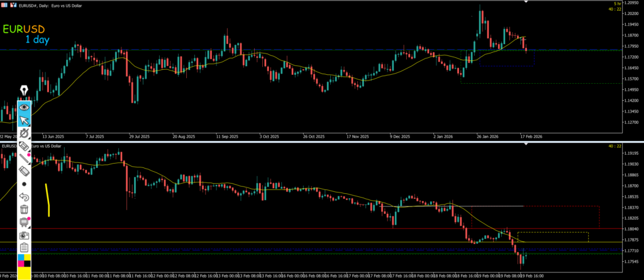Click the trash bin to clear drawings
Viewport: 644px width, 280px height.
point(25,210)
